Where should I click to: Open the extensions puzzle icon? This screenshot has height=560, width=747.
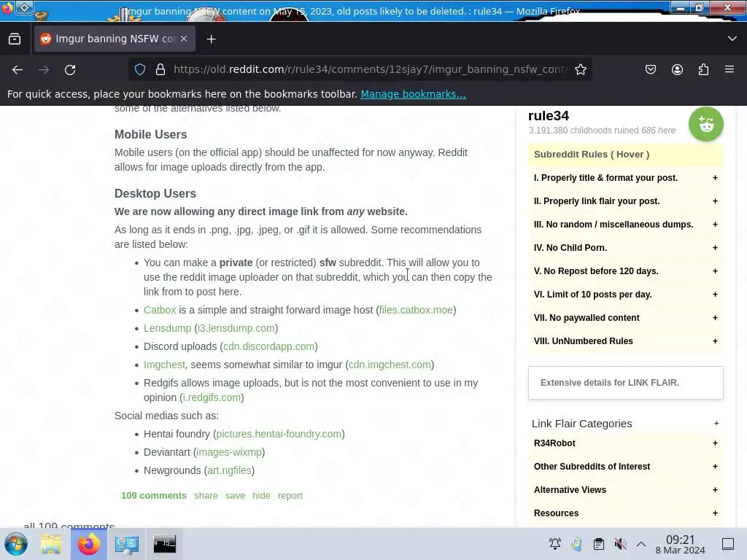[703, 69]
